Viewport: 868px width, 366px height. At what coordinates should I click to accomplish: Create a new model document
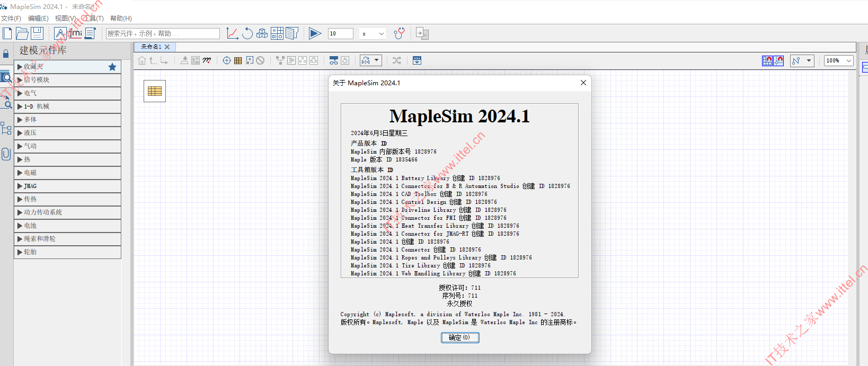coord(7,33)
